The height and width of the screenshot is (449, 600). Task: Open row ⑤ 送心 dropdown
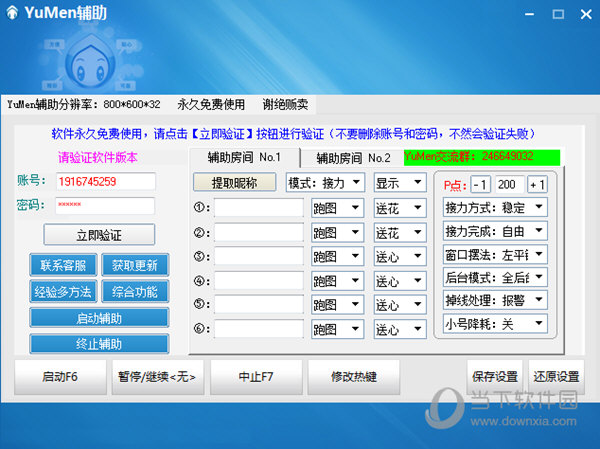click(400, 305)
